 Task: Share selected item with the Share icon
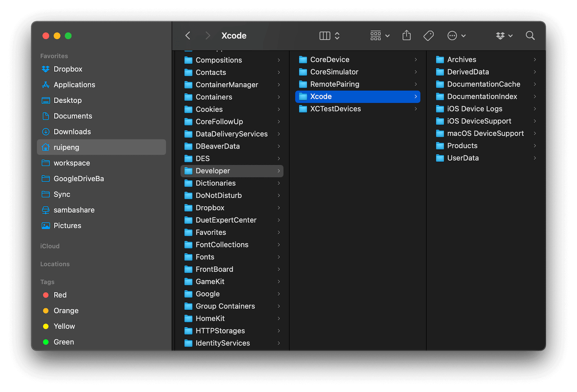click(406, 35)
